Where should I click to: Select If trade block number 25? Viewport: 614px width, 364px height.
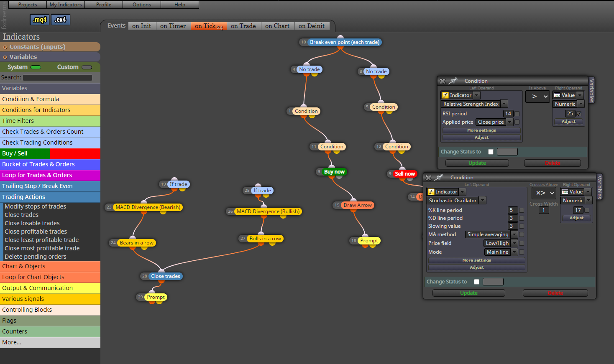click(262, 191)
